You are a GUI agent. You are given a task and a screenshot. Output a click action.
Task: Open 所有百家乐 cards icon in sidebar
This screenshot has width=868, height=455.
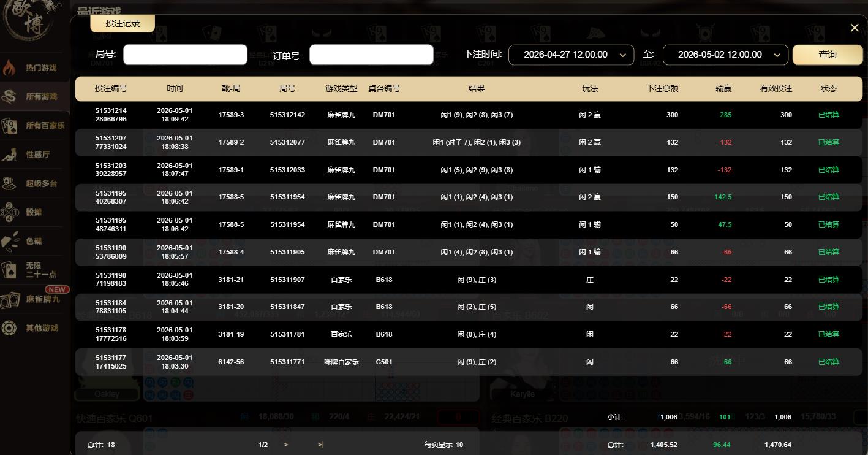point(9,126)
